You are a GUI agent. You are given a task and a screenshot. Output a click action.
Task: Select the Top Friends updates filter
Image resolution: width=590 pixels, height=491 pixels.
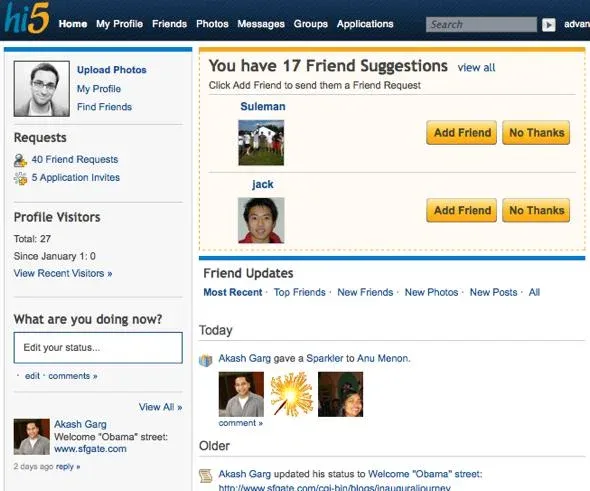click(300, 292)
